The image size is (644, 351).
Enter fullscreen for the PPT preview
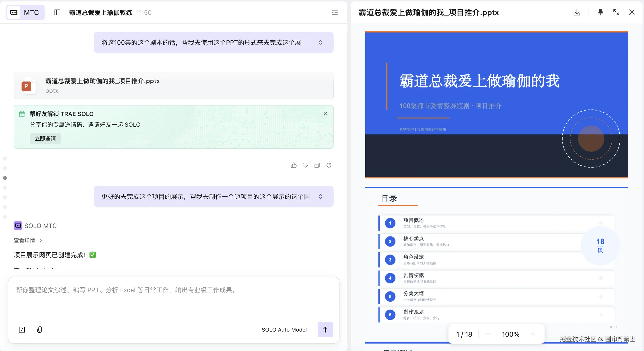click(x=616, y=12)
